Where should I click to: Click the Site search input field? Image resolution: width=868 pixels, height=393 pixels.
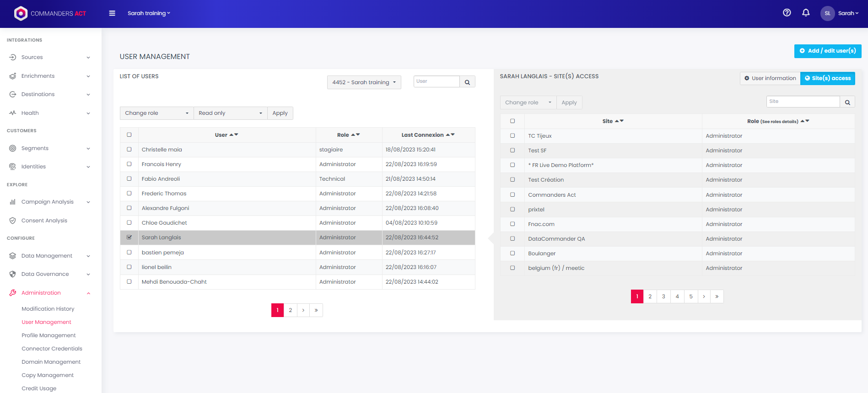[x=803, y=102]
